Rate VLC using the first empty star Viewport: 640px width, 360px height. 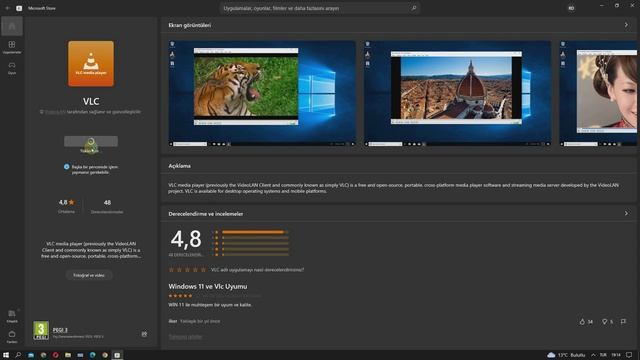tap(171, 270)
